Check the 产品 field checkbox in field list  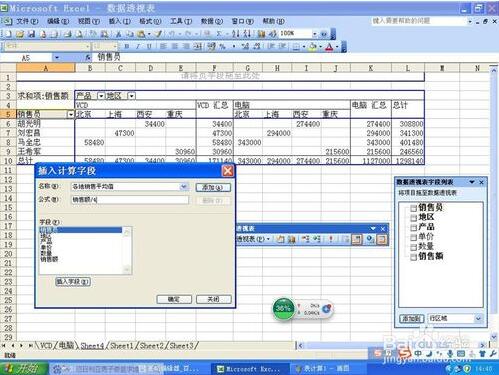pyautogui.click(x=413, y=228)
